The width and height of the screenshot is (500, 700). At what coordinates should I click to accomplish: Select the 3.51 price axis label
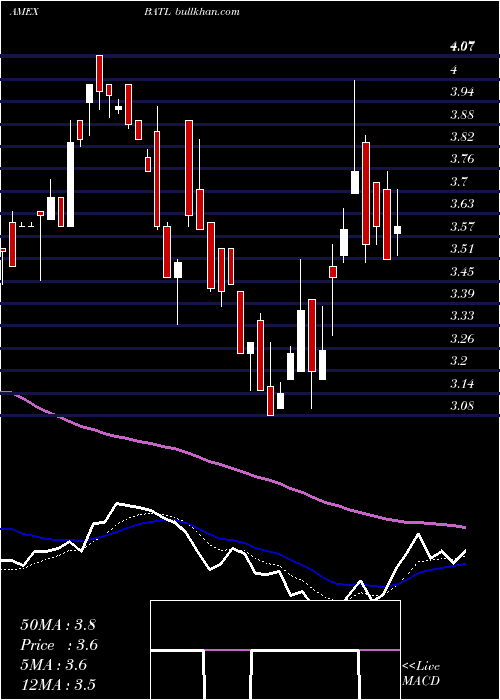462,249
